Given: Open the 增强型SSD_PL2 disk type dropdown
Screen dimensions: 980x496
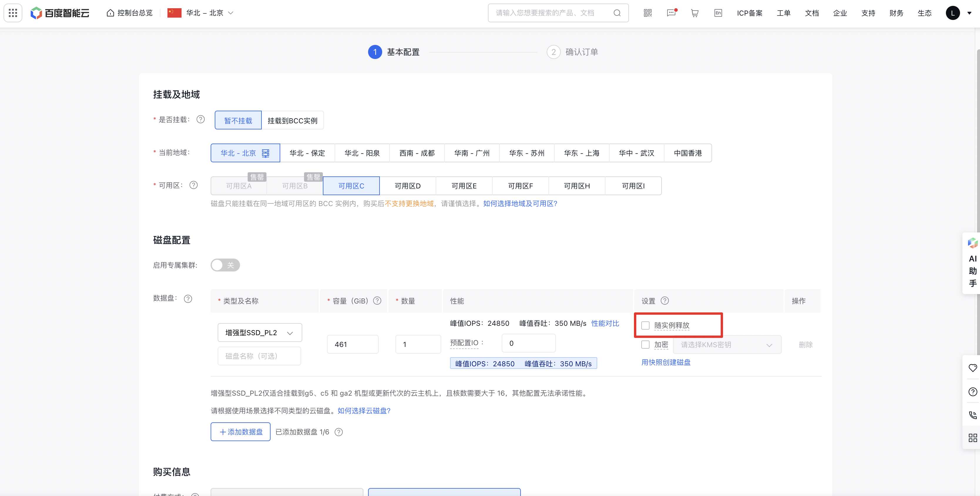Looking at the screenshot, I should click(x=260, y=333).
